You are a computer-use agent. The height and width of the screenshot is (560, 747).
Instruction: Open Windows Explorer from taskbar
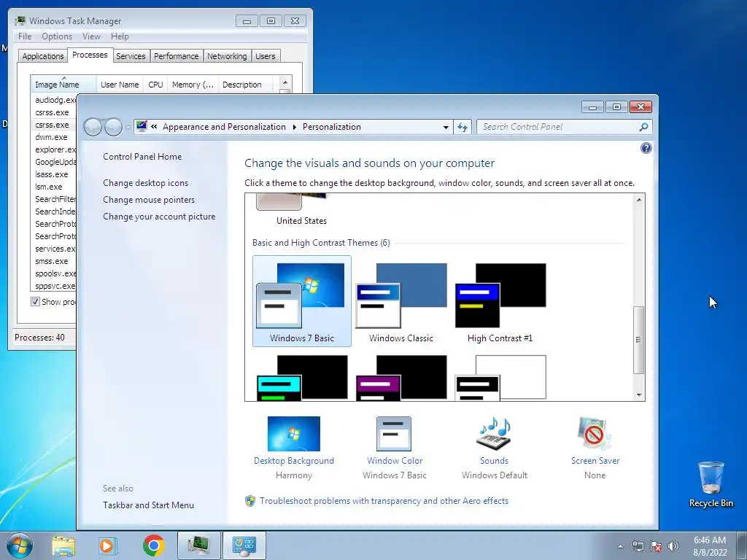pos(63,545)
